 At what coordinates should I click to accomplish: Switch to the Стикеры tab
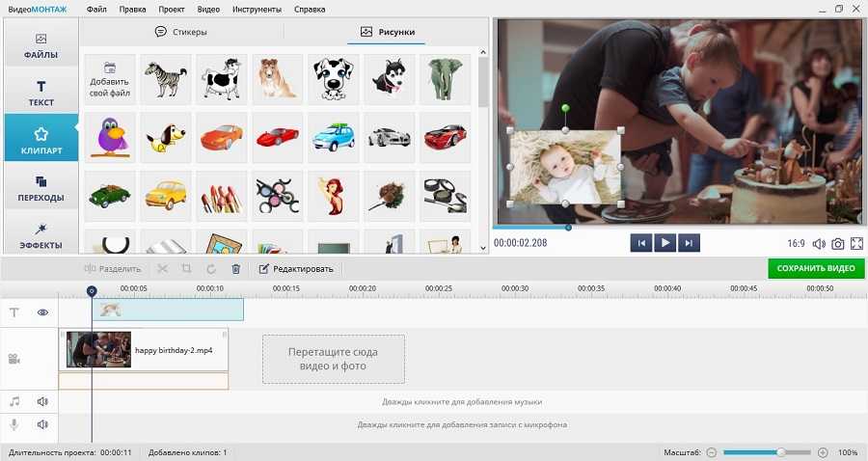181,32
